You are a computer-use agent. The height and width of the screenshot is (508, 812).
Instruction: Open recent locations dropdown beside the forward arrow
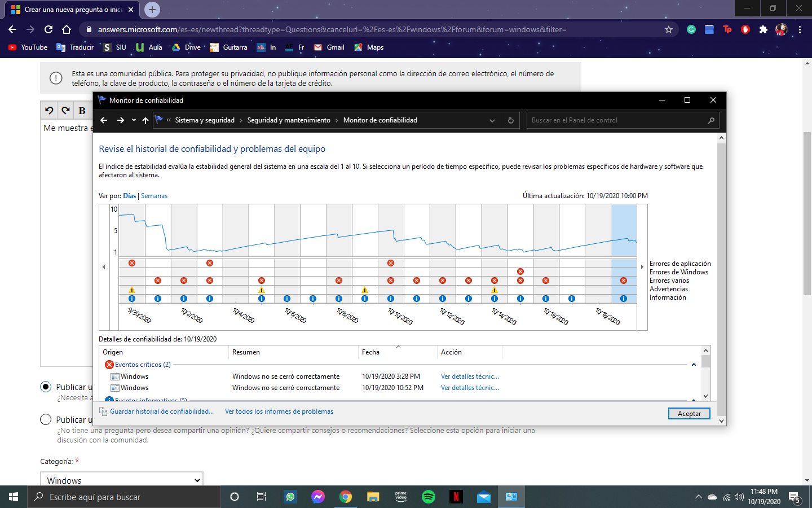point(134,120)
